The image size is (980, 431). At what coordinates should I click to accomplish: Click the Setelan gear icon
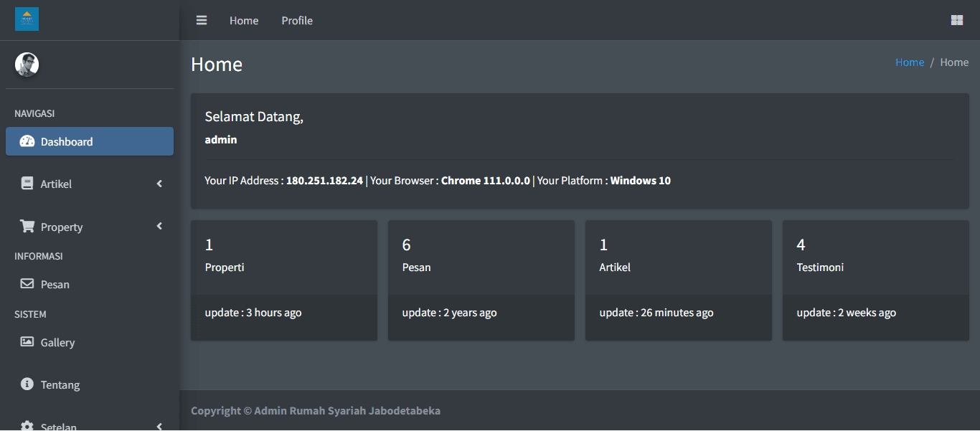click(27, 426)
